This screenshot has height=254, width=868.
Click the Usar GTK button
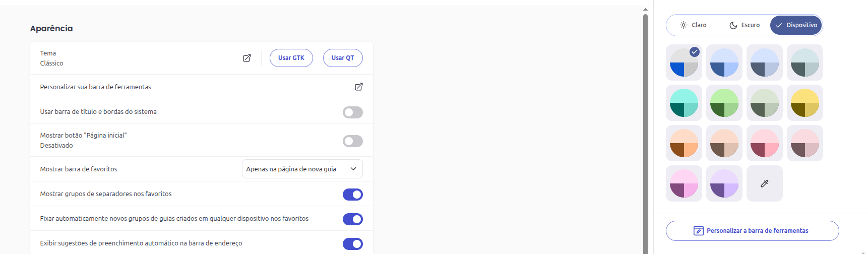tap(291, 58)
